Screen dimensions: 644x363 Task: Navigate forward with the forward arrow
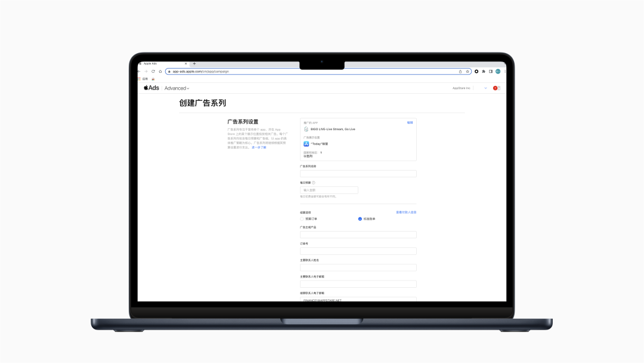coord(146,72)
